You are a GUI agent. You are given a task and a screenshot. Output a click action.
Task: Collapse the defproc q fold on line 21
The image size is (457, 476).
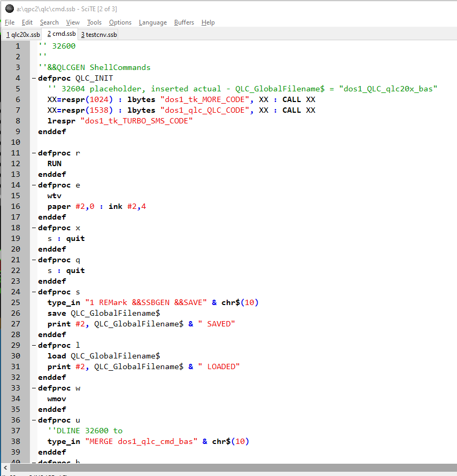(34, 260)
